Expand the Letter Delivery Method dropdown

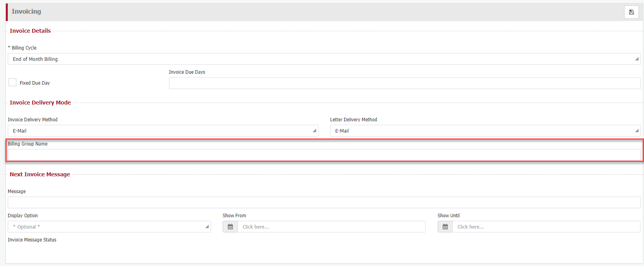(x=485, y=131)
